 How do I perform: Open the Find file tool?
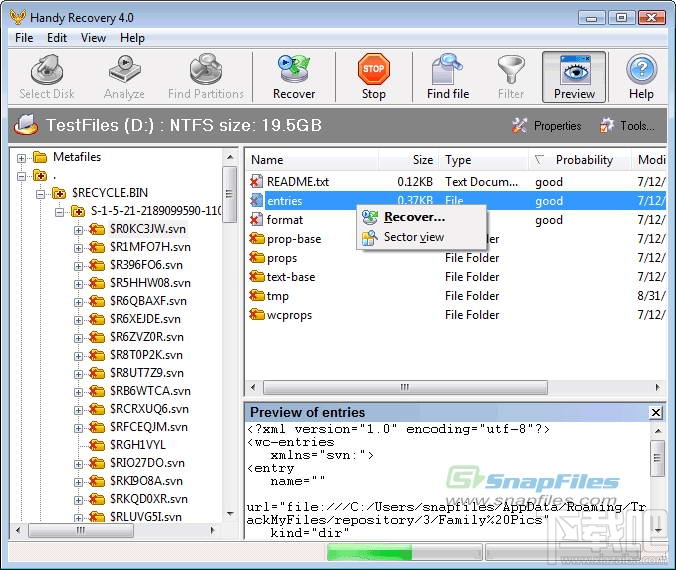tap(448, 77)
